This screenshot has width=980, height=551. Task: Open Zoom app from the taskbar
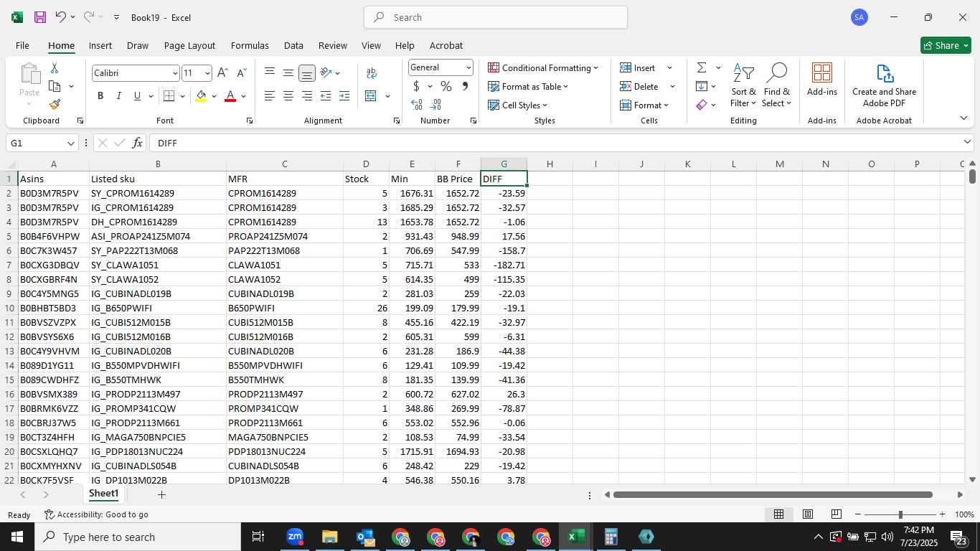294,537
